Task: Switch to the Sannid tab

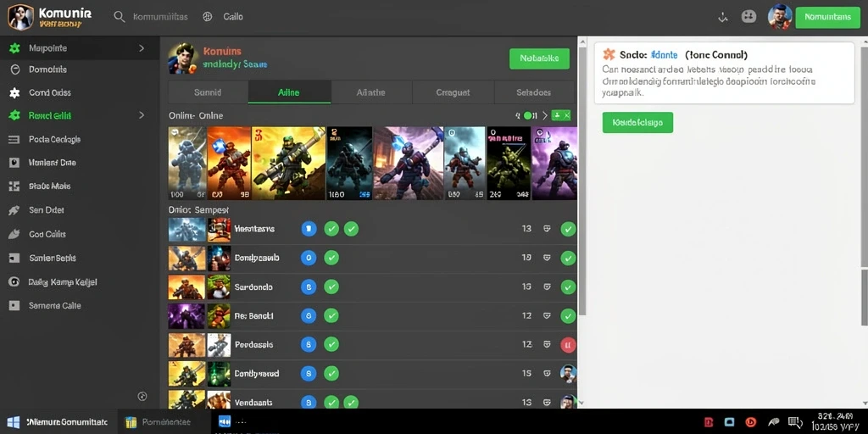Action: coord(209,92)
